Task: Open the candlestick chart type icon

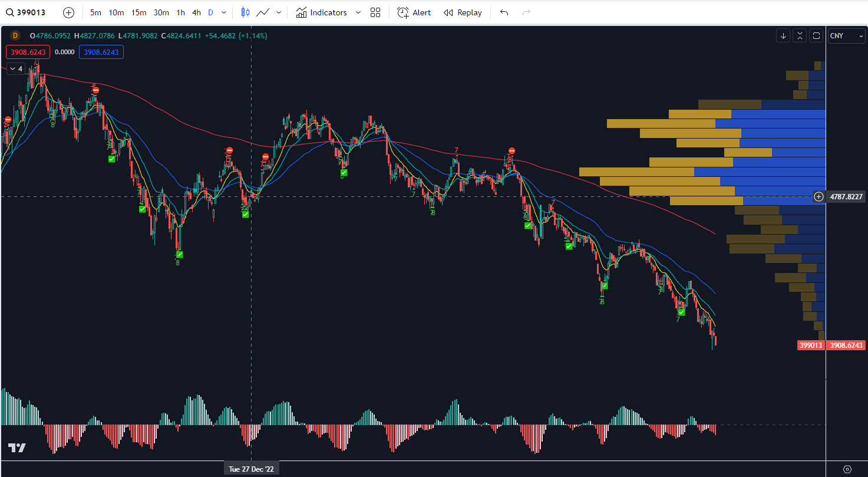Action: [245, 12]
